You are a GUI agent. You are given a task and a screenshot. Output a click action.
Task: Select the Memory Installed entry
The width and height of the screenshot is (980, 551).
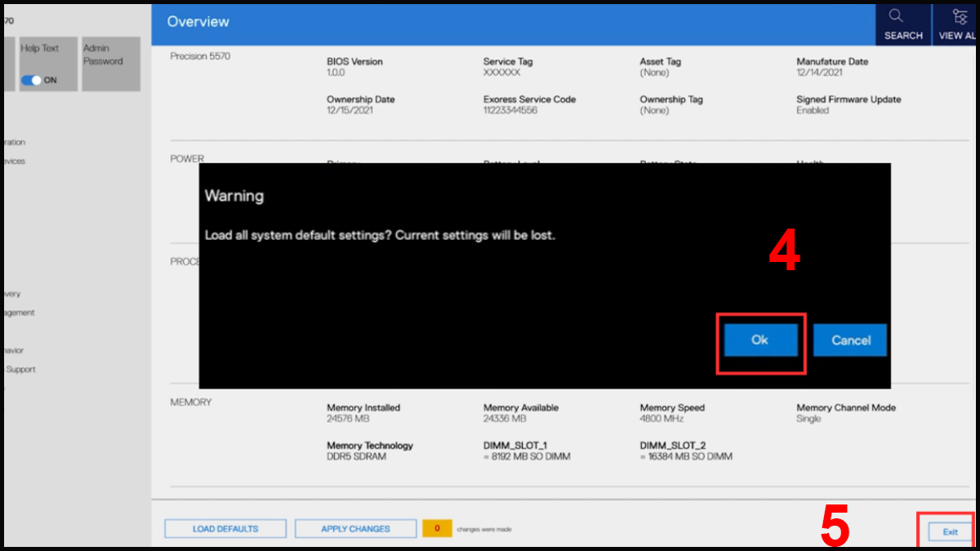(x=363, y=413)
